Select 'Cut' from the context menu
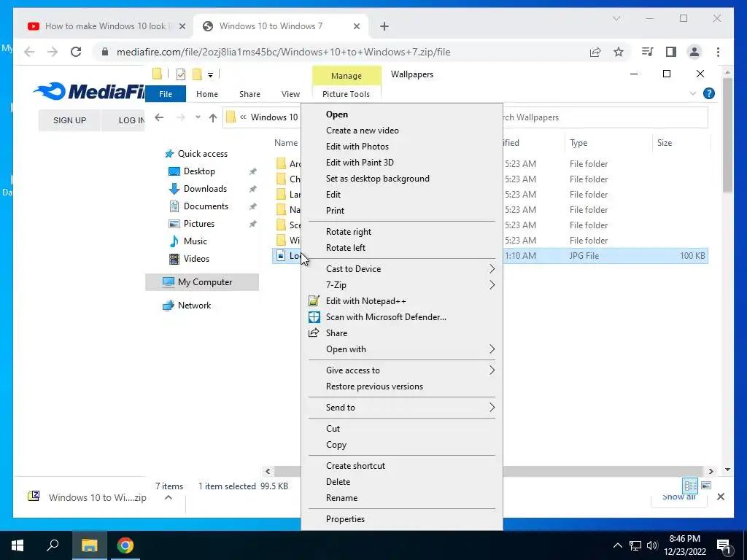Viewport: 747px width, 560px height. (x=333, y=429)
